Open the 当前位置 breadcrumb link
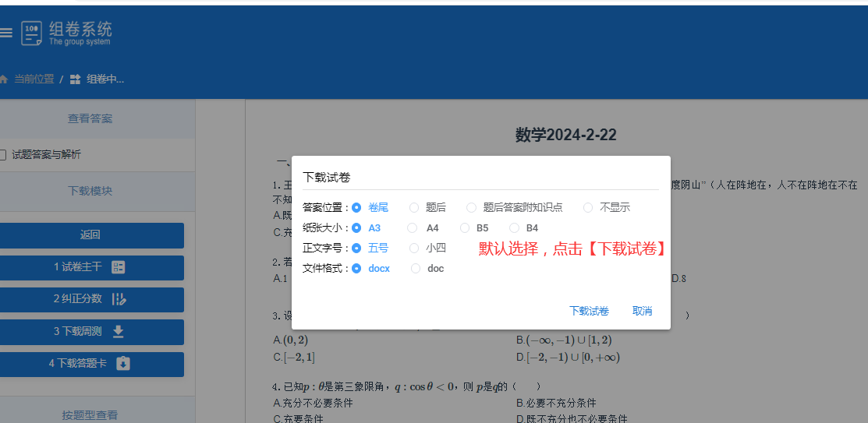Image resolution: width=868 pixels, height=423 pixels. (x=34, y=79)
